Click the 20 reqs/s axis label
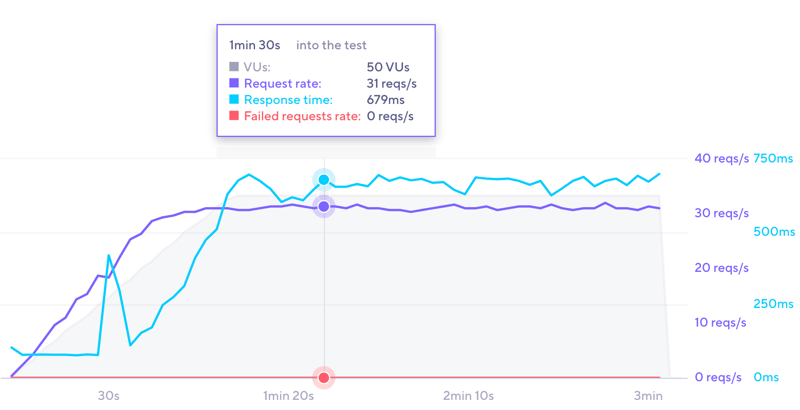Screen dimensions: 800x410 tap(721, 268)
